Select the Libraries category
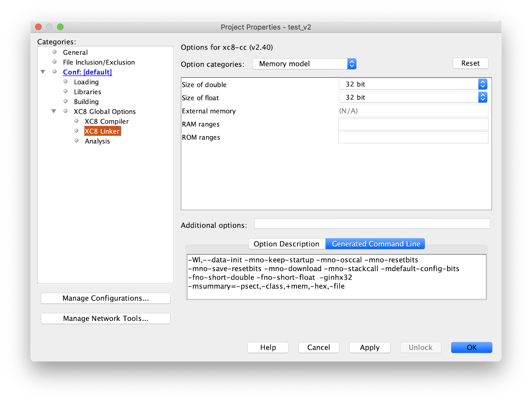 (x=87, y=92)
